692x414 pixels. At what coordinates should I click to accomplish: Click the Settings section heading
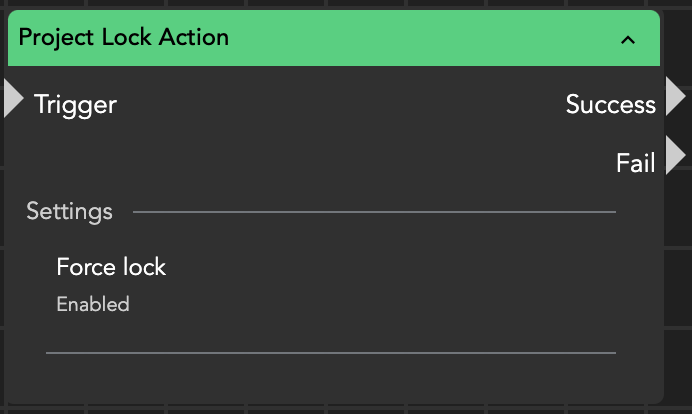(69, 211)
